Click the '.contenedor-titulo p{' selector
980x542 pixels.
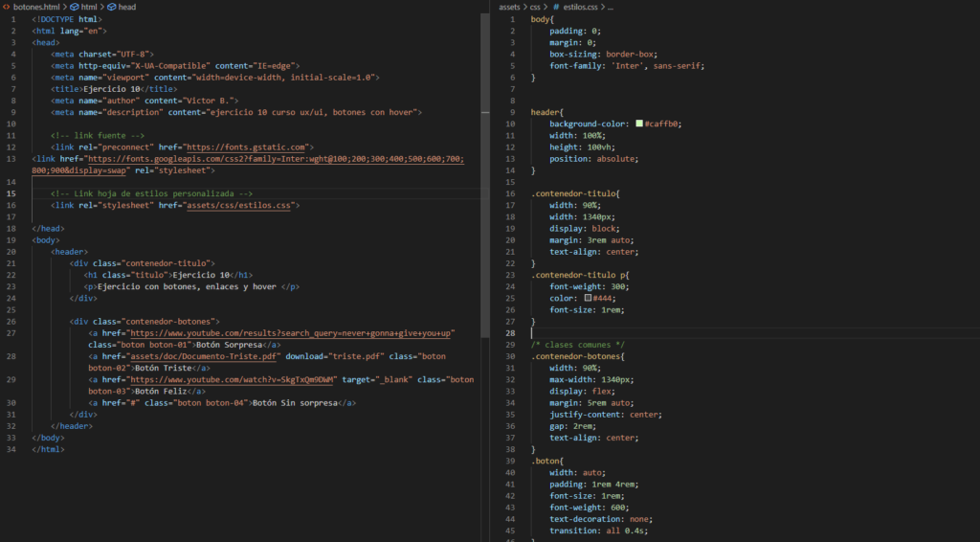coord(580,275)
